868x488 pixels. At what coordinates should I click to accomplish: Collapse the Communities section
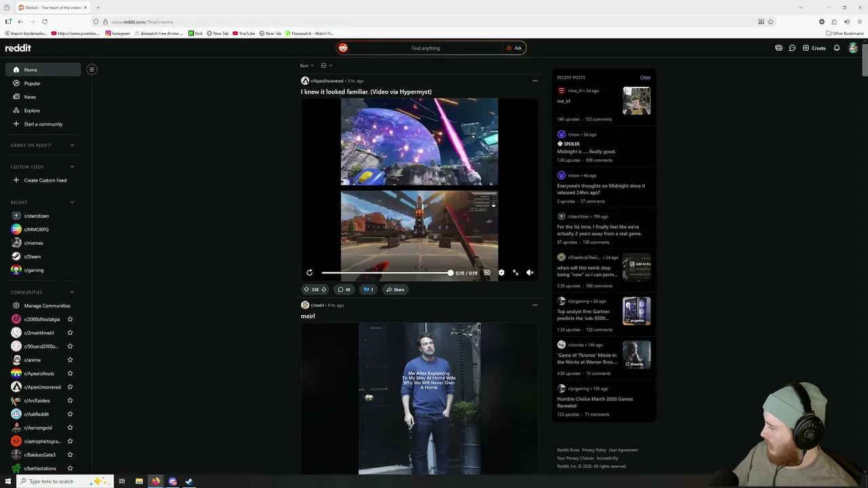click(x=72, y=292)
